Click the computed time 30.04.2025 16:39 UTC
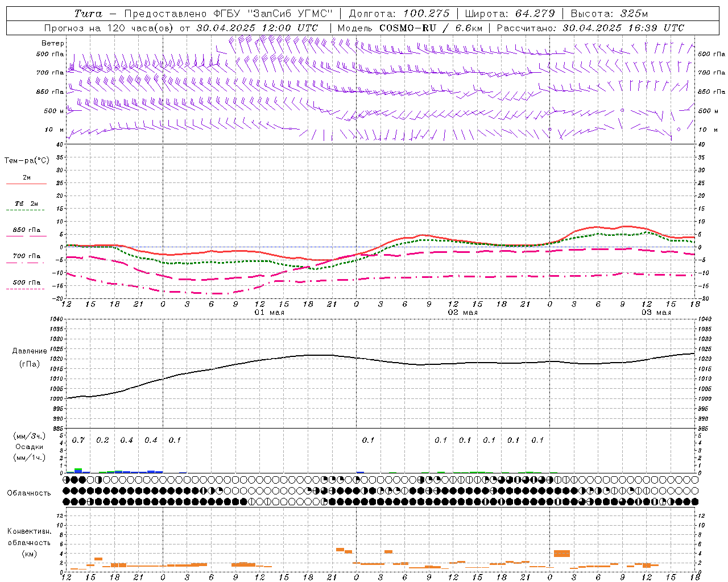728x582 pixels. [623, 28]
